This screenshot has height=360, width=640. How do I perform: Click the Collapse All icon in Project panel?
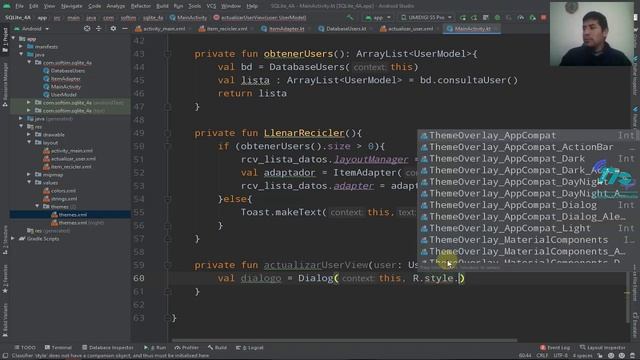point(98,29)
